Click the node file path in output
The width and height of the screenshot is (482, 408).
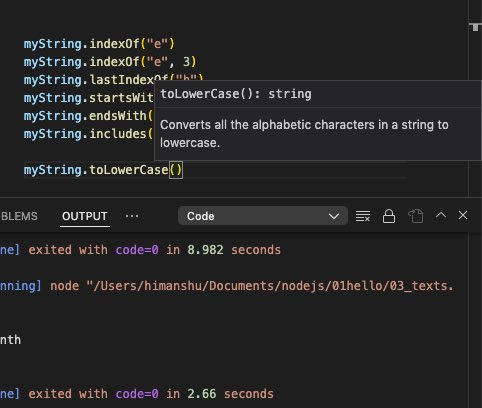[270, 286]
